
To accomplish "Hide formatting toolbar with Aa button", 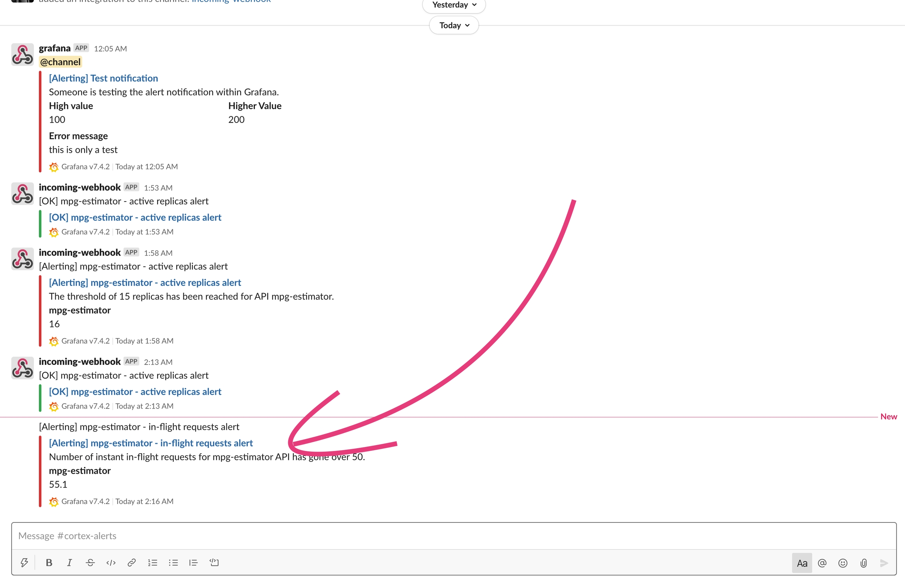I will (802, 563).
